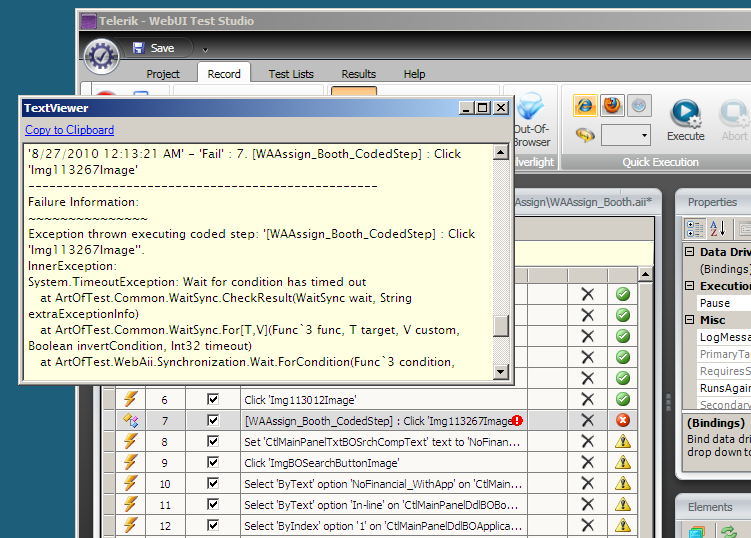Viewport: 751px width, 538px height.
Task: Open the round gear application menu
Action: (x=101, y=57)
